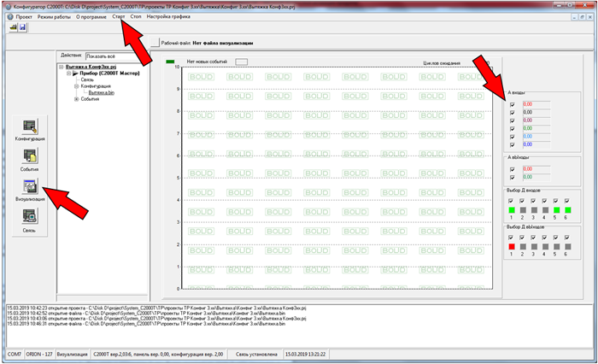Click red Д выходов indicator square number 1
The image size is (598, 364).
tap(513, 245)
